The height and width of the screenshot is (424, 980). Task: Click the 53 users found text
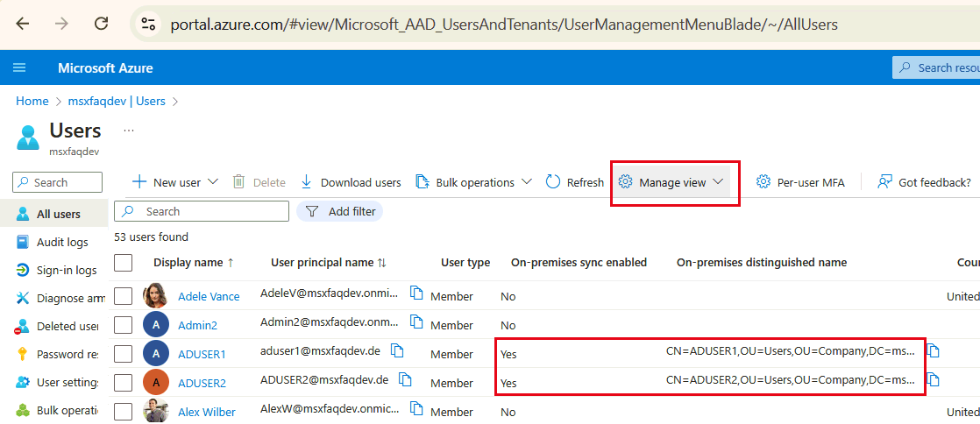pyautogui.click(x=152, y=237)
